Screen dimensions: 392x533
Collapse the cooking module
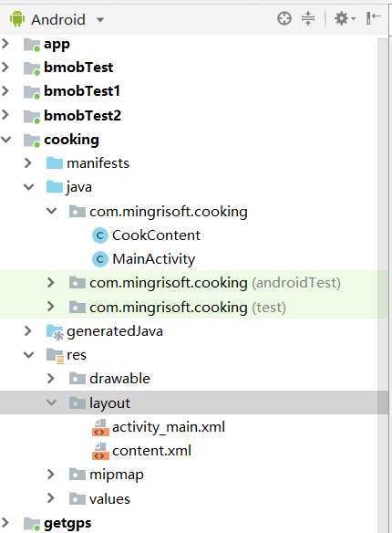point(6,139)
